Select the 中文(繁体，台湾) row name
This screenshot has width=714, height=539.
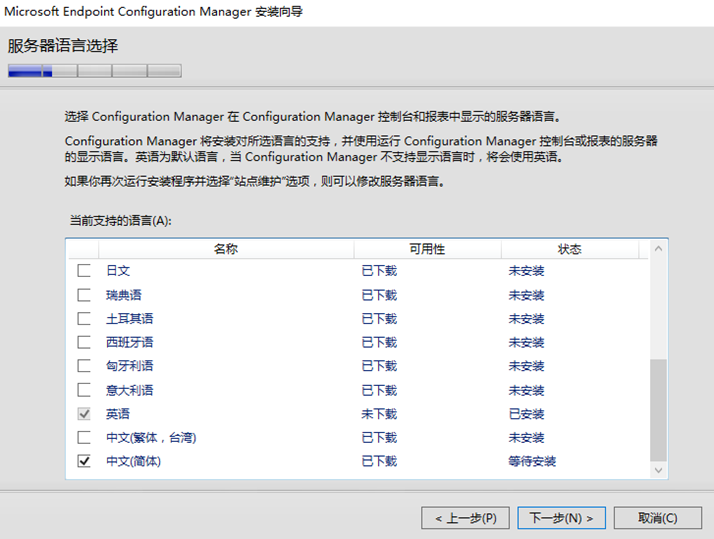tap(151, 437)
